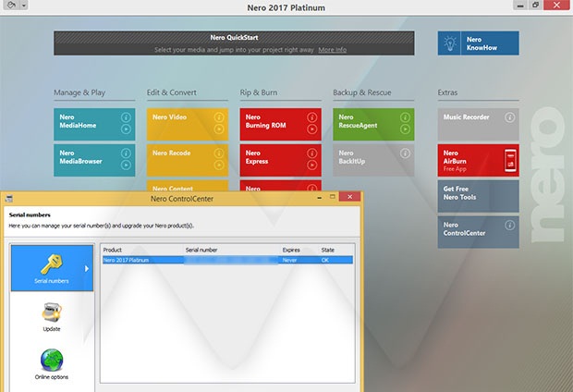This screenshot has height=392, width=573.
Task: Open info for Nero MediaBrowser
Action: pyautogui.click(x=126, y=153)
